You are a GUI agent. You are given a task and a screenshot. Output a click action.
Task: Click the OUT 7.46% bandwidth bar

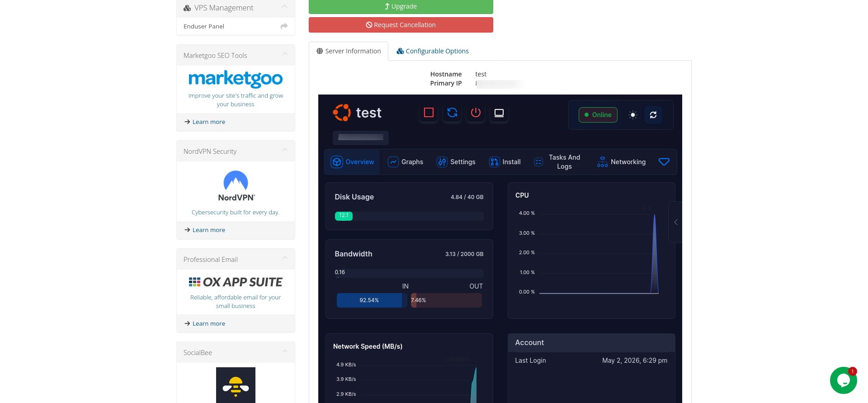446,300
